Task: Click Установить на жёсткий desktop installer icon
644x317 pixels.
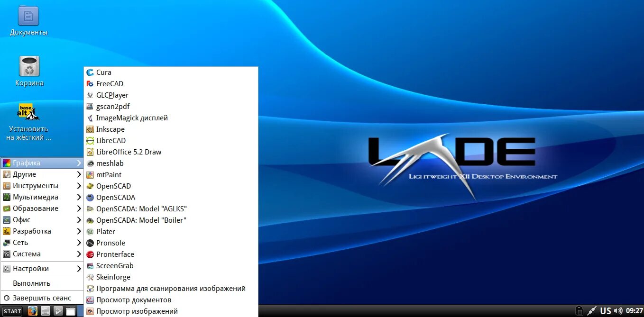Action: pos(28,122)
